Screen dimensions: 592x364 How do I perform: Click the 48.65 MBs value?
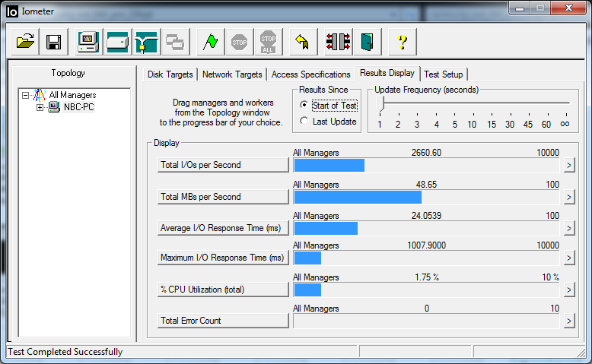[426, 185]
